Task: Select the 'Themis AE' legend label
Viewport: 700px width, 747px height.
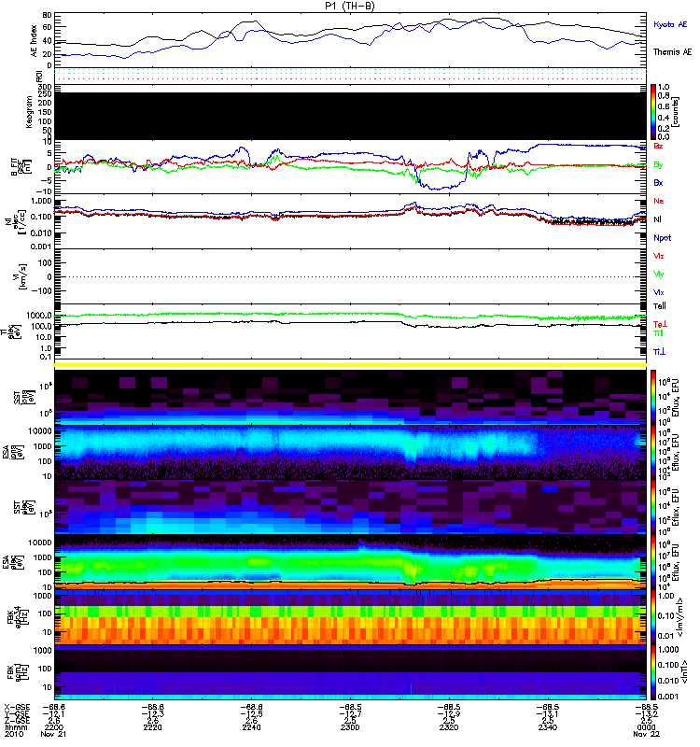Action: click(x=672, y=52)
